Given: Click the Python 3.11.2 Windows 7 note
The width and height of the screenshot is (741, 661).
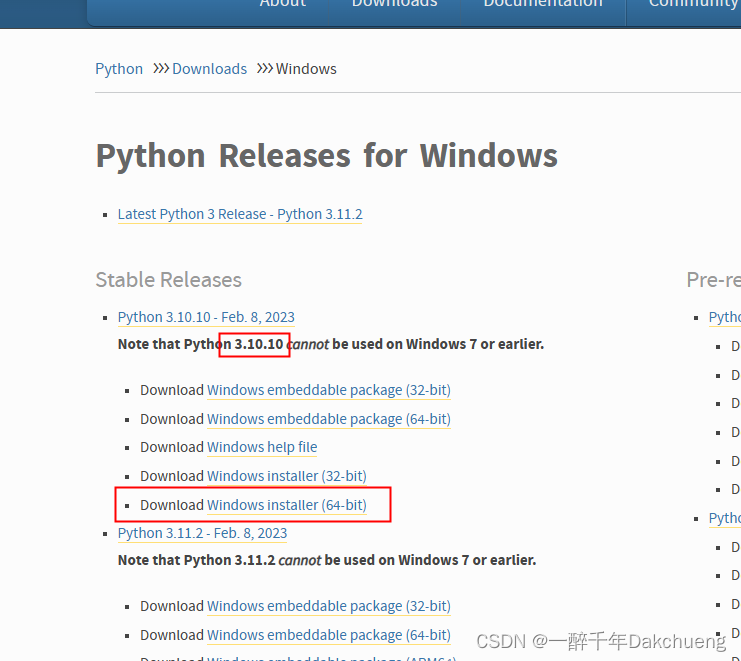Looking at the screenshot, I should [327, 560].
